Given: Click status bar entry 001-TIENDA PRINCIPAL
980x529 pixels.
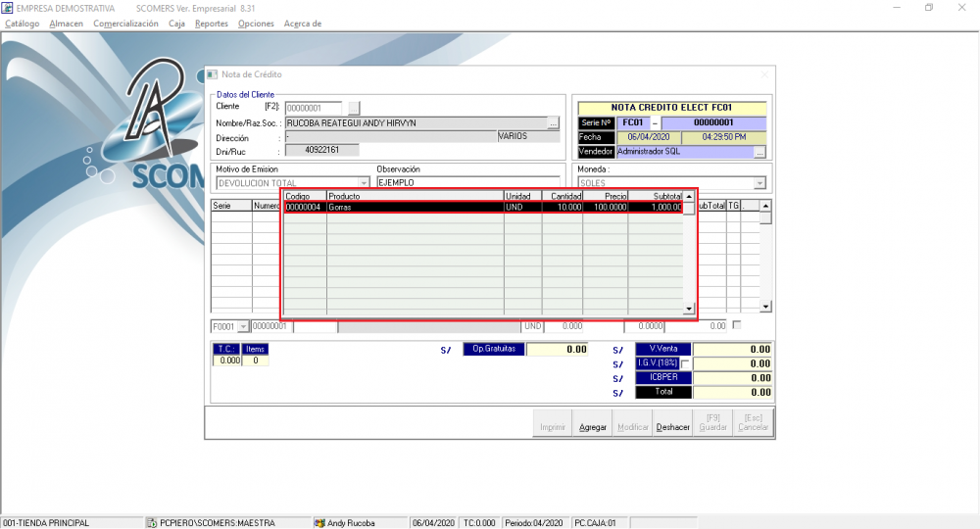Looking at the screenshot, I should 46,523.
